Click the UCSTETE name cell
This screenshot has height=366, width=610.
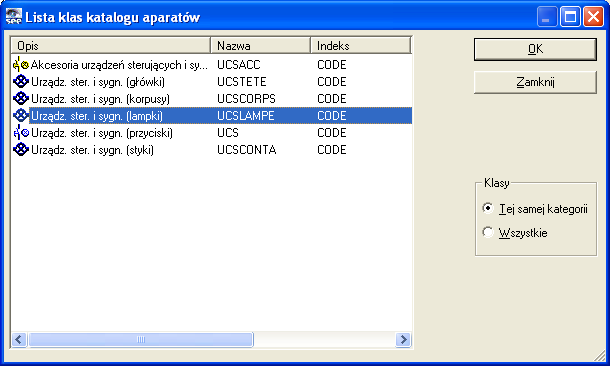click(242, 82)
